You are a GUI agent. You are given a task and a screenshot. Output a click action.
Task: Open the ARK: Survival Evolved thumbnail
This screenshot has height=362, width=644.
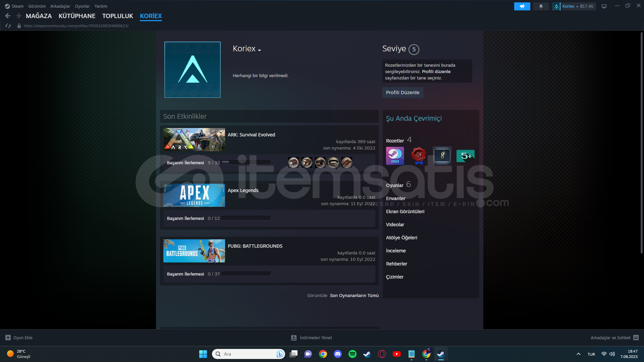tap(194, 139)
